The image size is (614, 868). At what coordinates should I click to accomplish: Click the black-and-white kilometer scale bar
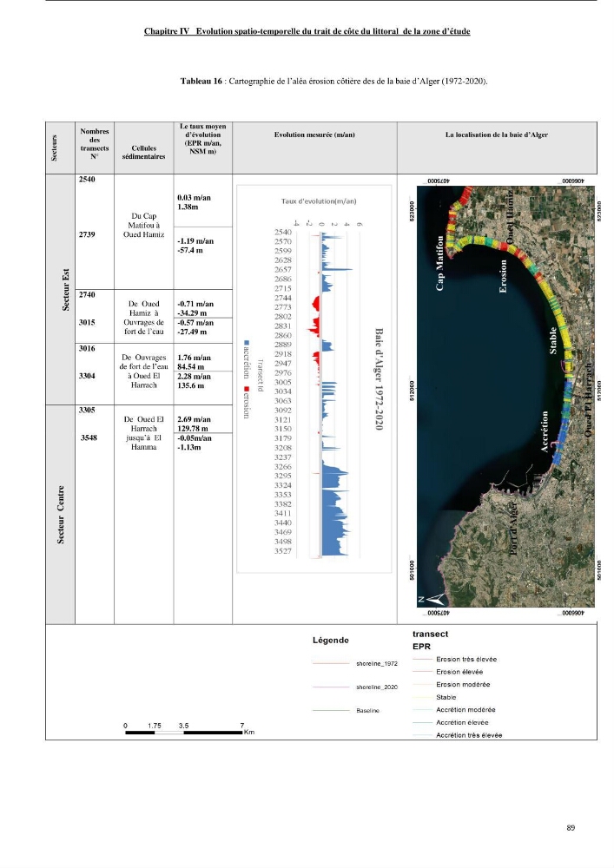184,733
